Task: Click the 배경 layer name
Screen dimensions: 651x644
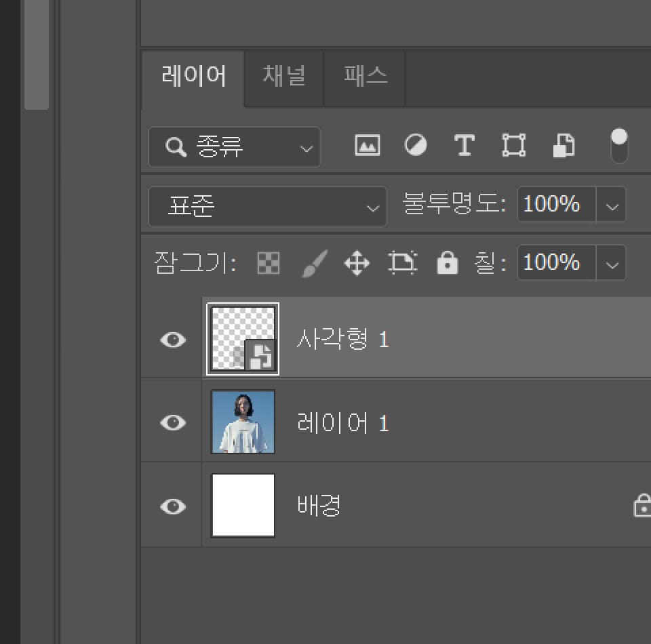Action: (x=319, y=506)
